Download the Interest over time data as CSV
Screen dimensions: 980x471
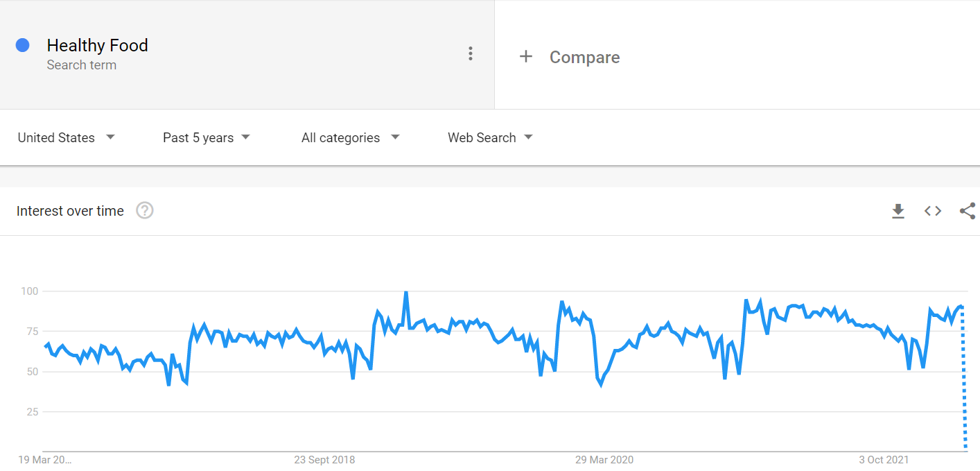(898, 211)
